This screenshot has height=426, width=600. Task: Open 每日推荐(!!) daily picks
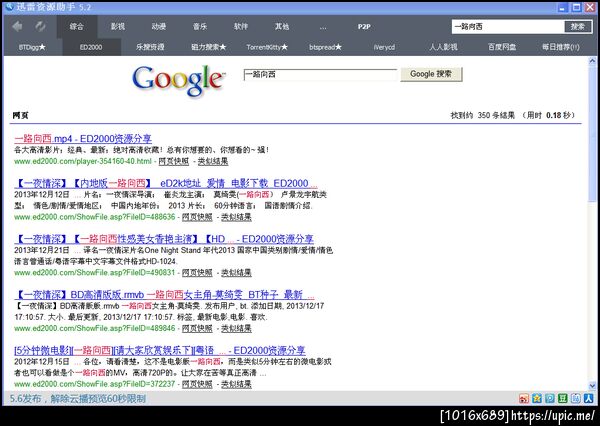pos(561,47)
